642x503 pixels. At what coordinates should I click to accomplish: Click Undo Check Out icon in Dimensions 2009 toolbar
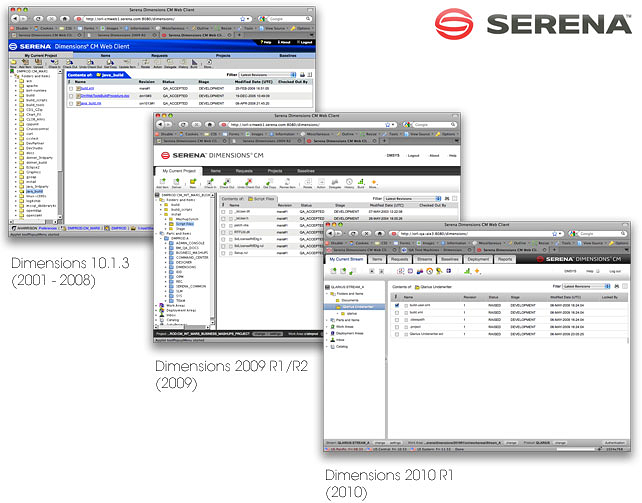click(249, 182)
